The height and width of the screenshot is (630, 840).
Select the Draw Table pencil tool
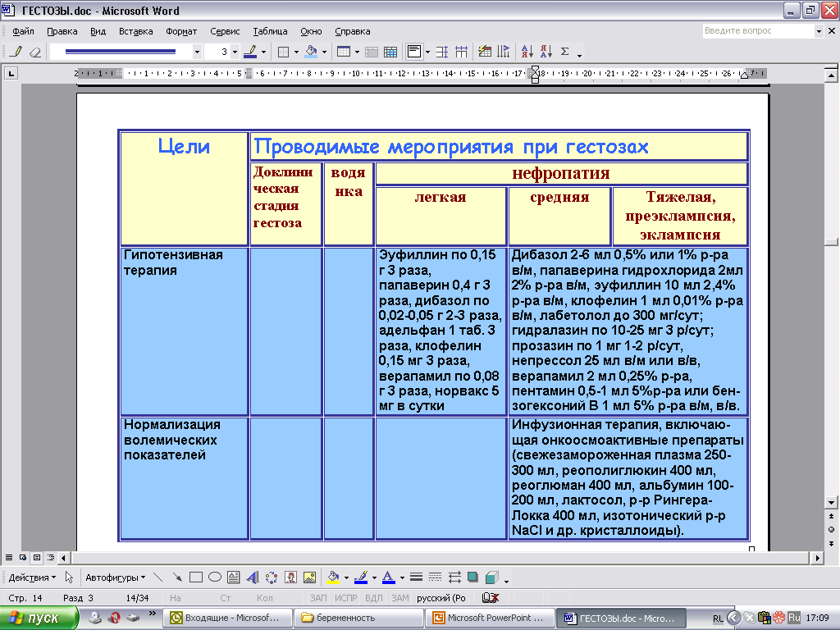(x=16, y=52)
